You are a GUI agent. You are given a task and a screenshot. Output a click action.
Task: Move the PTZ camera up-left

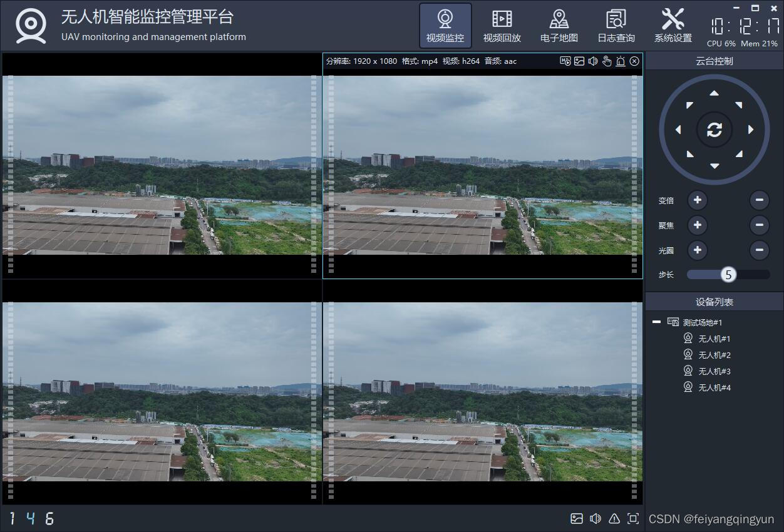[689, 105]
